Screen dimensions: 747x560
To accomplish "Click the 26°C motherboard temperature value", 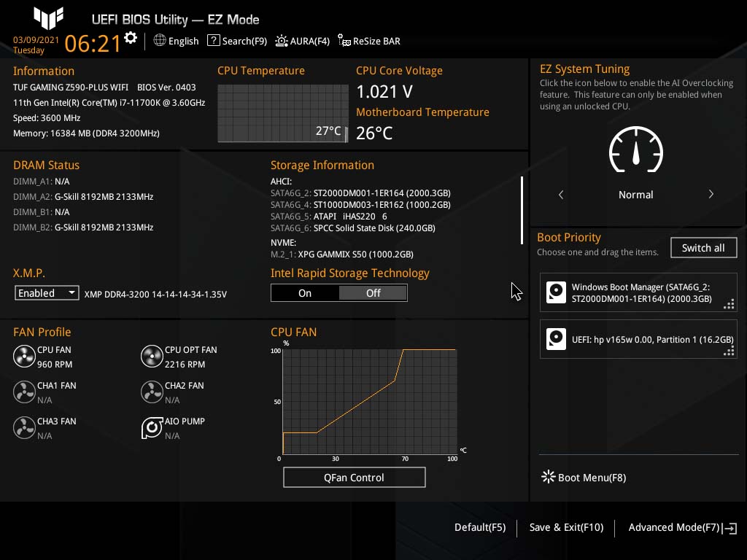I will pyautogui.click(x=374, y=133).
